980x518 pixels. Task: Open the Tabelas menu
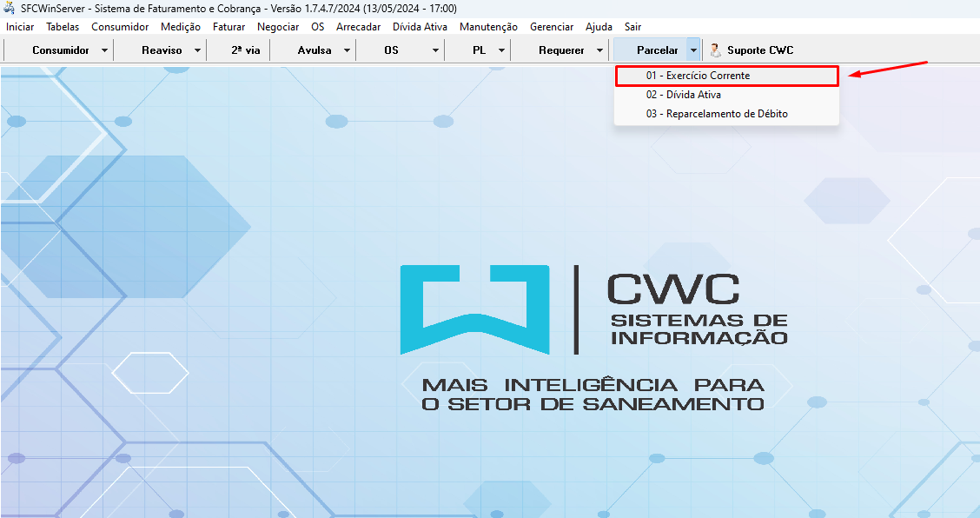click(x=63, y=27)
